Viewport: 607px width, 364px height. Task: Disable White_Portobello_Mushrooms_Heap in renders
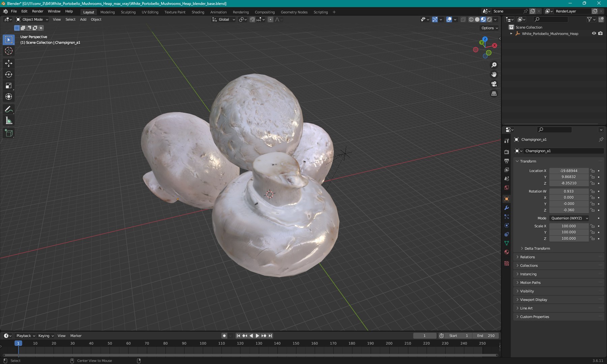coord(600,33)
